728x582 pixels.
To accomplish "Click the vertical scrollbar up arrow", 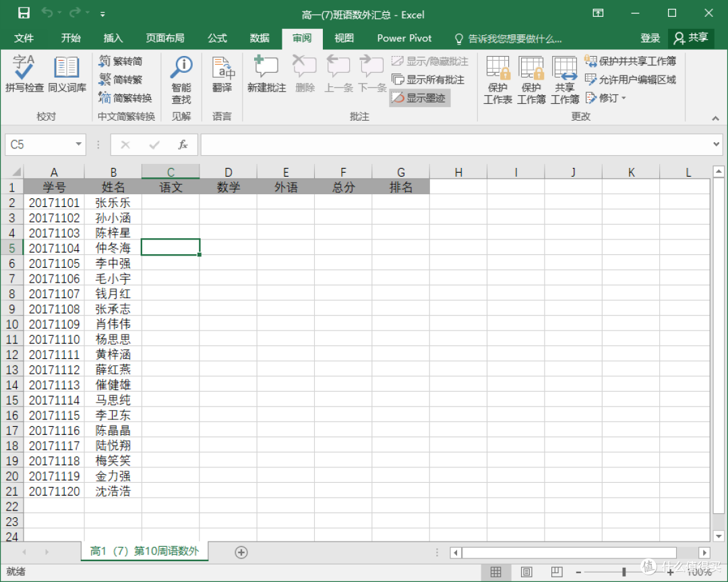I will (719, 171).
